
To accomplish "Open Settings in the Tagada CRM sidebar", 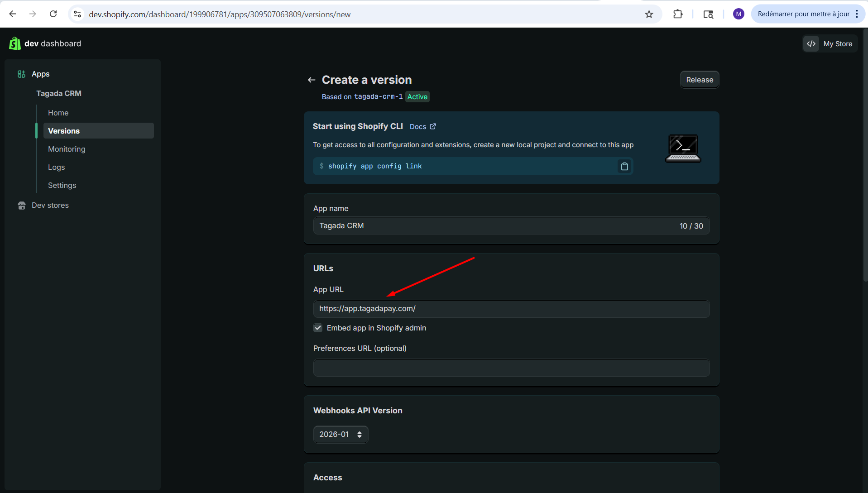I will (62, 185).
